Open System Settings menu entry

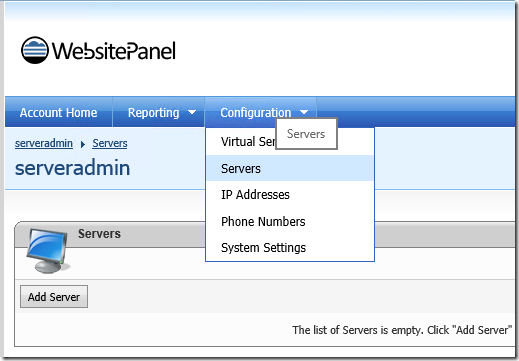[x=290, y=248]
